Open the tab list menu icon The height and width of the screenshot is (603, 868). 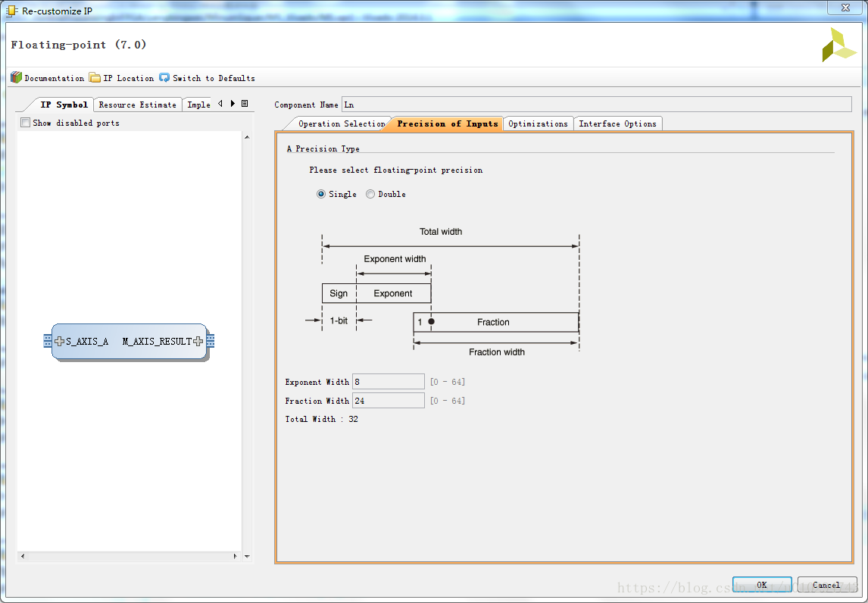point(245,104)
